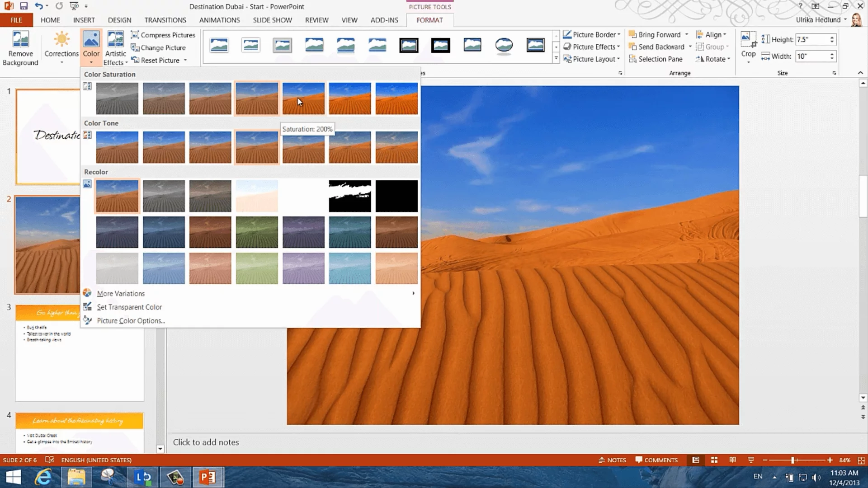Click the Remove Background icon
The image size is (868, 488).
[x=20, y=40]
